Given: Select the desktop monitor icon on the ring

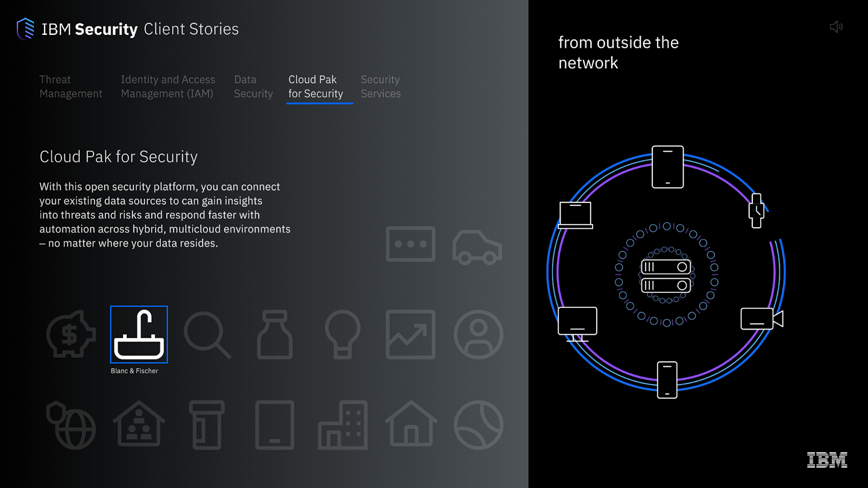Looking at the screenshot, I should point(577,324).
